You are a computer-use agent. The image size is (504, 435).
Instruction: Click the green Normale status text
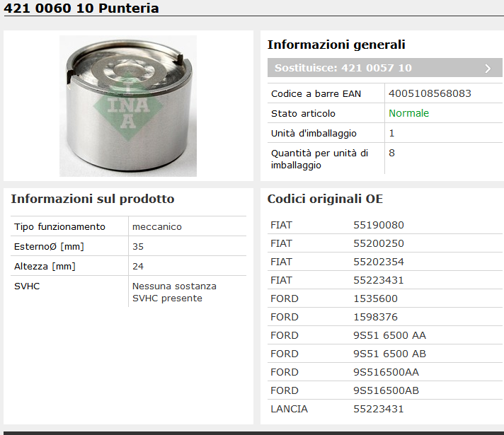[x=408, y=113]
